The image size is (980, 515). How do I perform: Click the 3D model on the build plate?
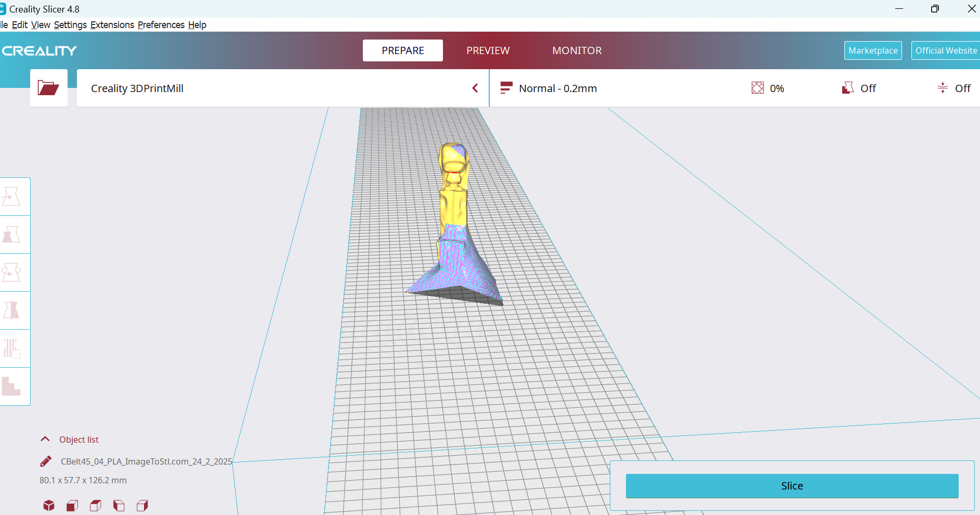coord(455,224)
